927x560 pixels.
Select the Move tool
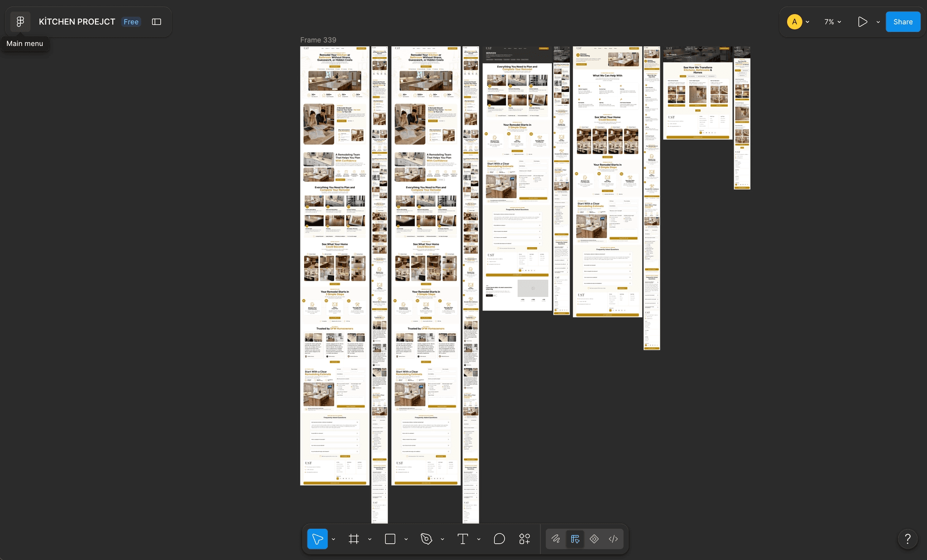(317, 539)
